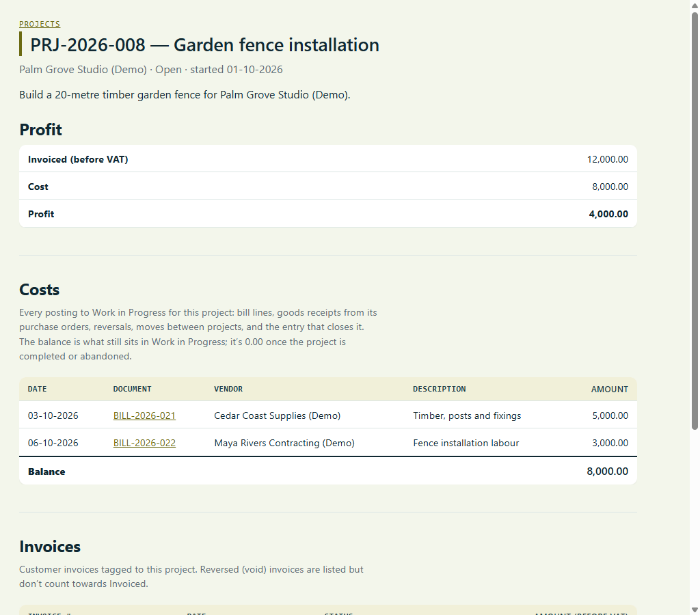Click the scrollbar up arrow
Image resolution: width=700 pixels, height=615 pixels.
tap(695, 5)
